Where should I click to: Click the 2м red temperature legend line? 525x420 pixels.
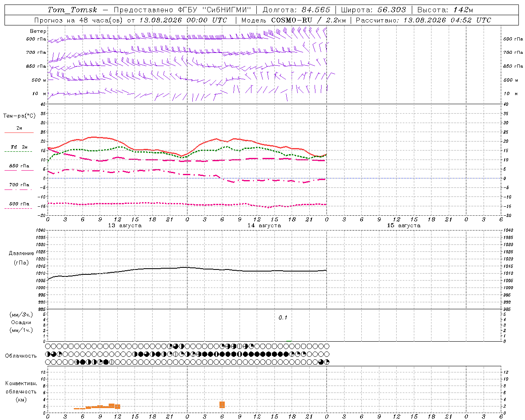(x=19, y=132)
